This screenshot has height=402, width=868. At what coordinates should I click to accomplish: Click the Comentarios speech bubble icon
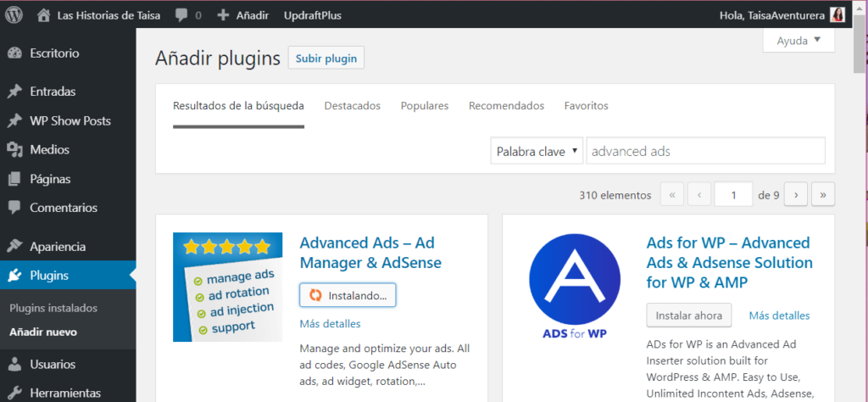tap(14, 208)
